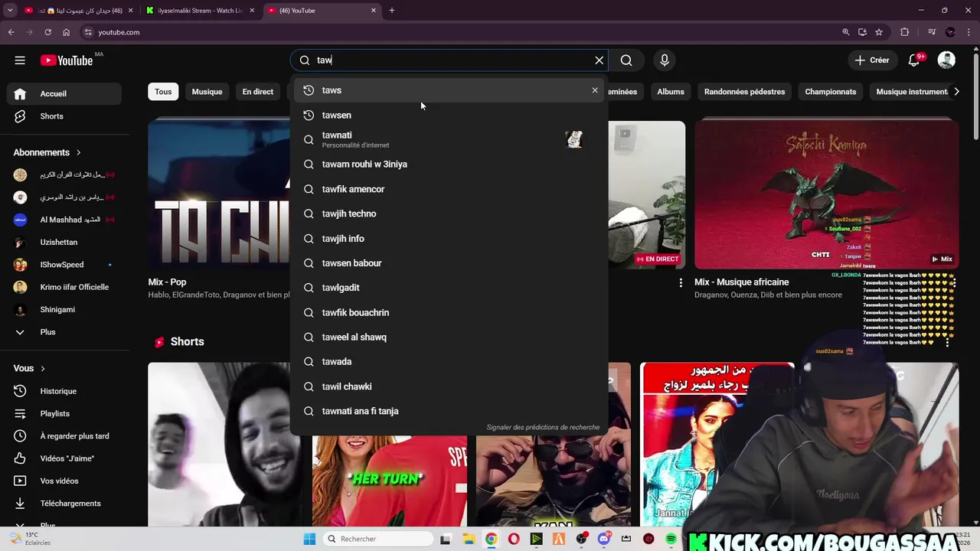Open Vos vidéos in the sidebar
The height and width of the screenshot is (551, 980).
pos(64,481)
